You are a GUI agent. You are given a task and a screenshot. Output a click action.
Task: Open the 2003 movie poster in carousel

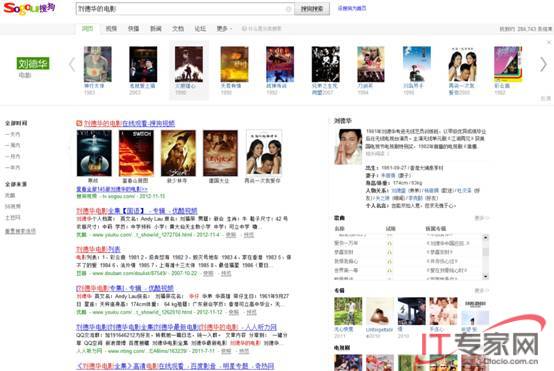click(143, 64)
